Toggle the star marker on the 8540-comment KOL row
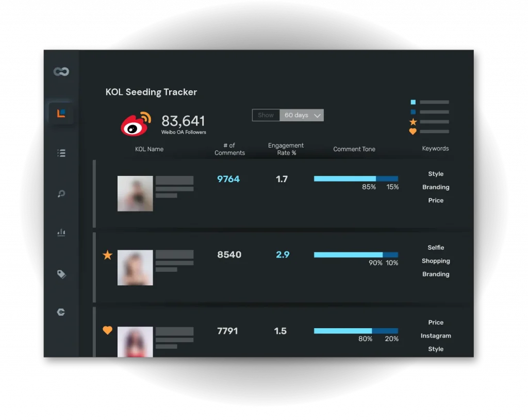The height and width of the screenshot is (420, 528). point(107,254)
